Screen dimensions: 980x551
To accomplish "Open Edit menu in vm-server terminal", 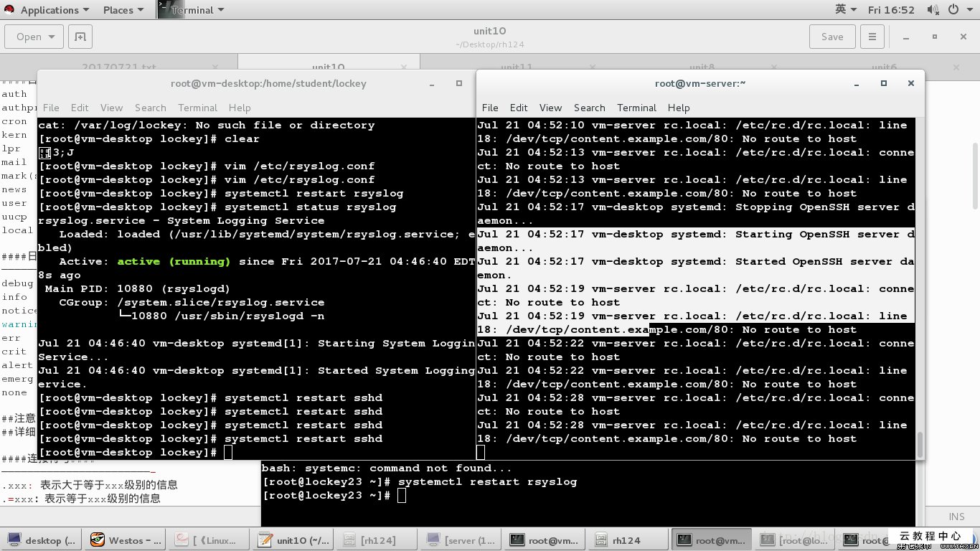I will point(519,108).
